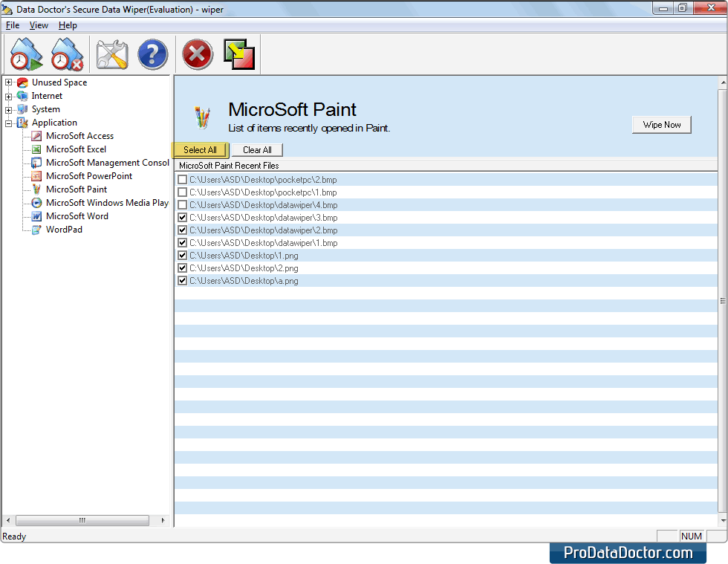This screenshot has width=728, height=564.
Task: Open the Help menu
Action: (x=68, y=25)
